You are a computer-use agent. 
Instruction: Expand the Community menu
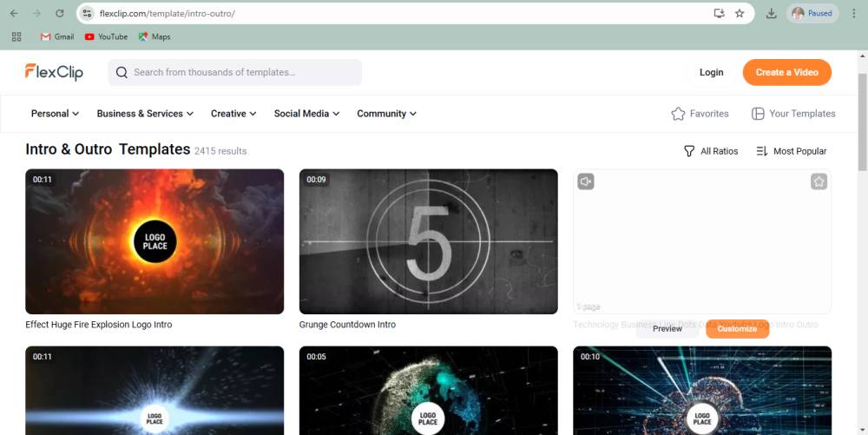pyautogui.click(x=386, y=114)
